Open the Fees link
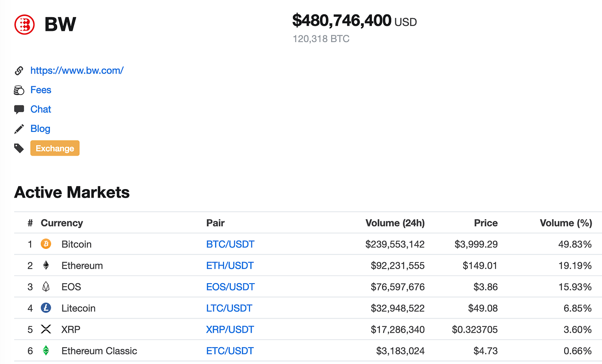Image resolution: width=602 pixels, height=364 pixels. pos(41,90)
